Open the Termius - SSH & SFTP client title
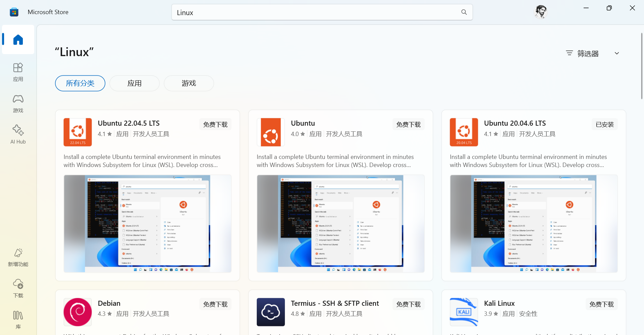The image size is (644, 335). pyautogui.click(x=335, y=303)
